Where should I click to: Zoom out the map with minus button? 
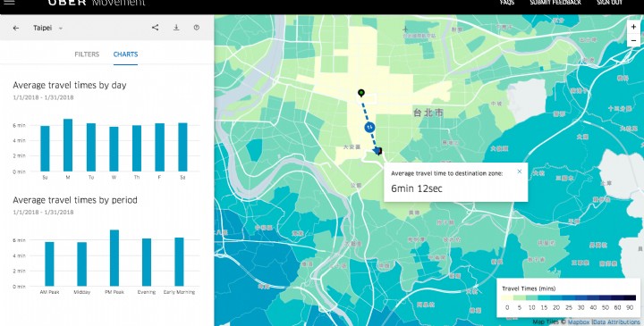[634, 40]
